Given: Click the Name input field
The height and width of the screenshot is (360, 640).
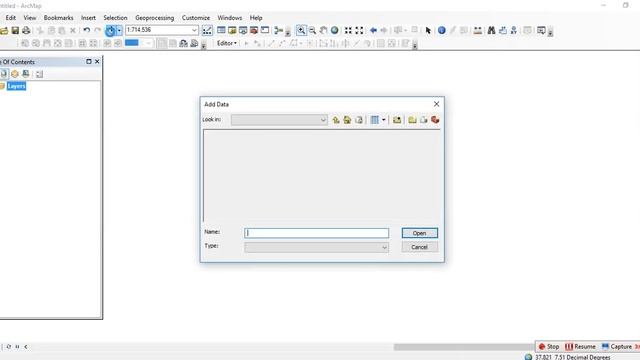Looking at the screenshot, I should (317, 233).
